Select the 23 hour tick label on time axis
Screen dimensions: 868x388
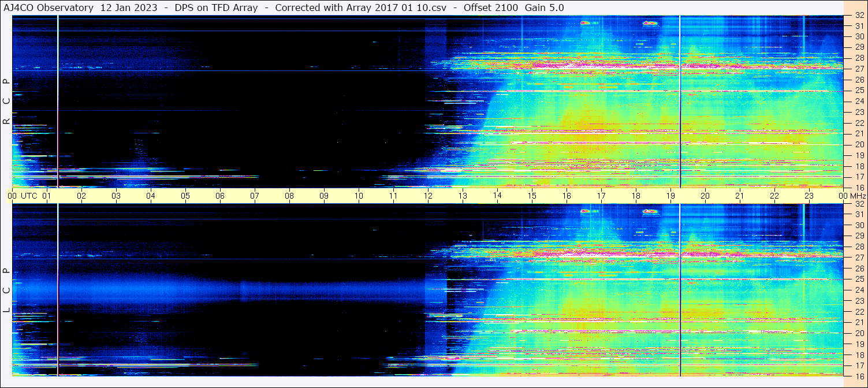click(809, 196)
